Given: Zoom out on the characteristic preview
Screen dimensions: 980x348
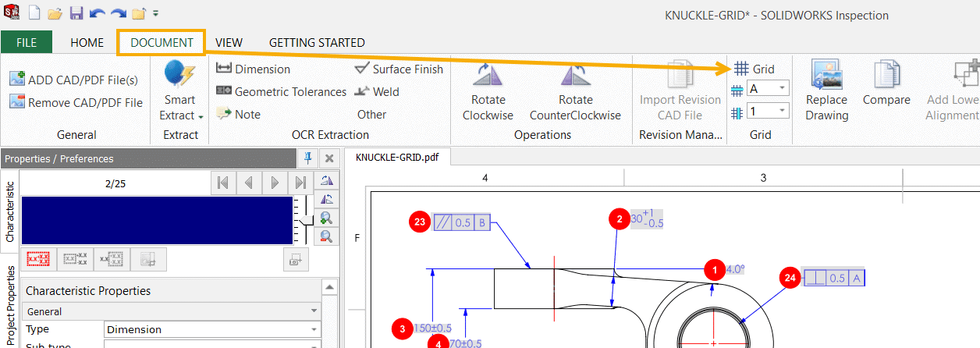Looking at the screenshot, I should click(x=327, y=236).
